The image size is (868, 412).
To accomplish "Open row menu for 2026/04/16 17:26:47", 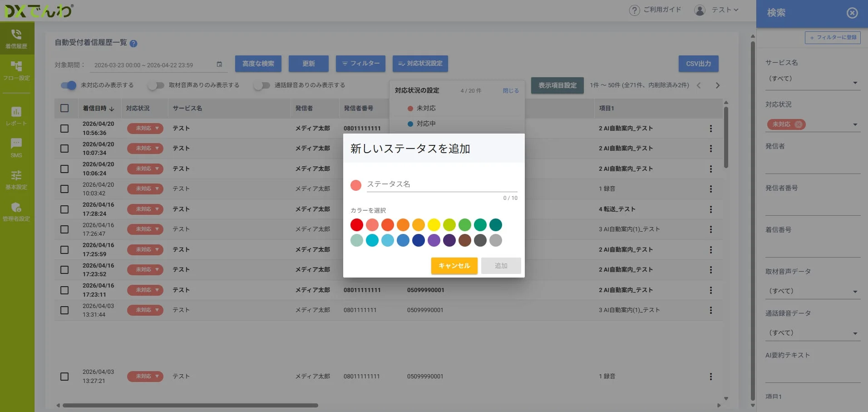I will click(711, 229).
